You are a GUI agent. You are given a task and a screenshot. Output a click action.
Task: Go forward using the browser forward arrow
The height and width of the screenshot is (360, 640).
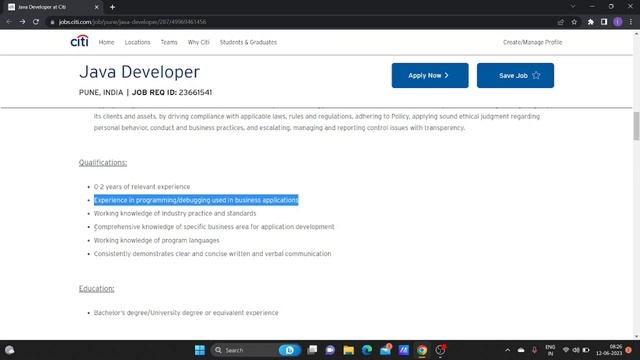[22, 22]
